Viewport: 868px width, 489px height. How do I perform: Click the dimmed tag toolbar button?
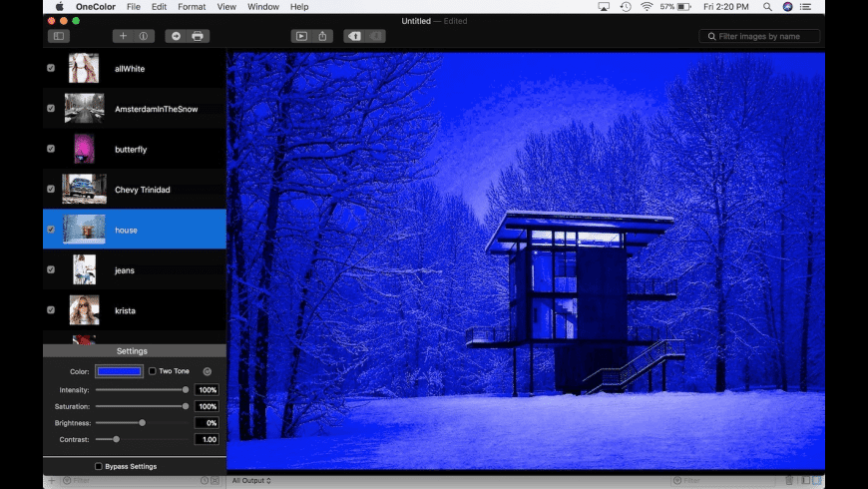coord(375,36)
